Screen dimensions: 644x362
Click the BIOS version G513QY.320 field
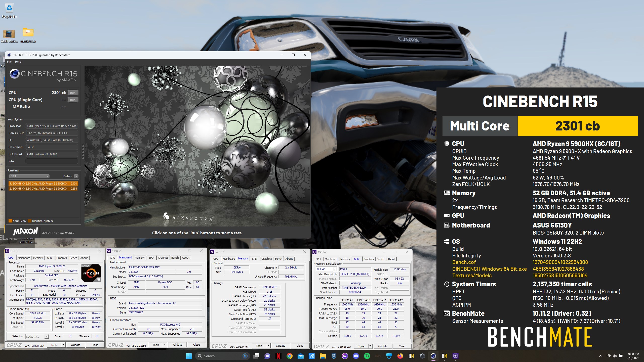pos(165,308)
